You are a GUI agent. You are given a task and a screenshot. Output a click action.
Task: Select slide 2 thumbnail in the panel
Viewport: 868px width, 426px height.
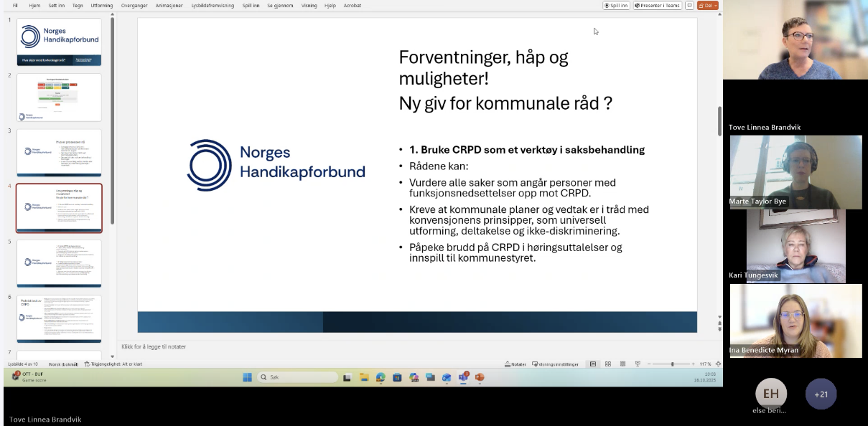pos(59,97)
